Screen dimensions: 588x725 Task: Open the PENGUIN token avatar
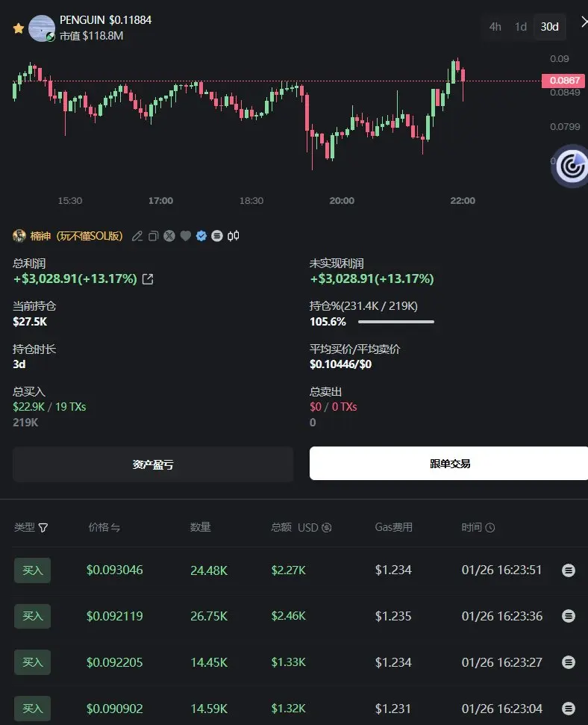pyautogui.click(x=42, y=28)
